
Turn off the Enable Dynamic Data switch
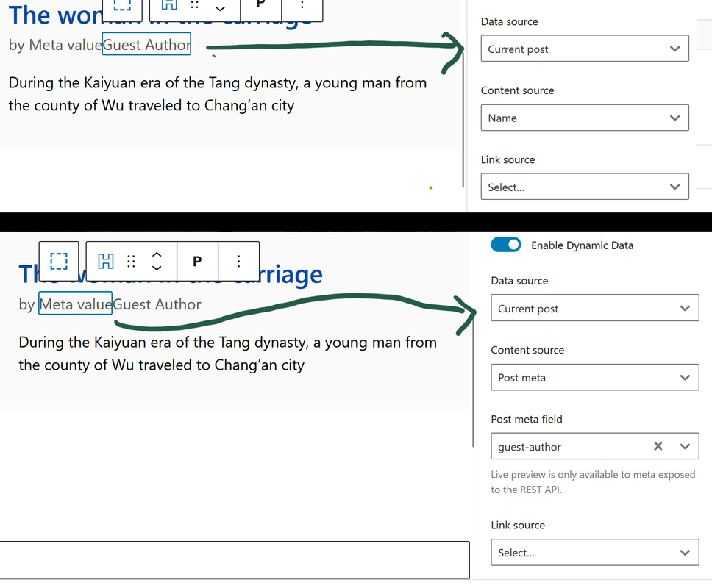[506, 245]
